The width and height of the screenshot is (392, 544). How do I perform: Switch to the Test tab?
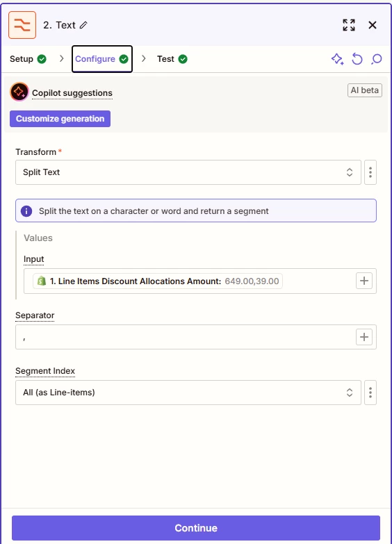(x=172, y=59)
